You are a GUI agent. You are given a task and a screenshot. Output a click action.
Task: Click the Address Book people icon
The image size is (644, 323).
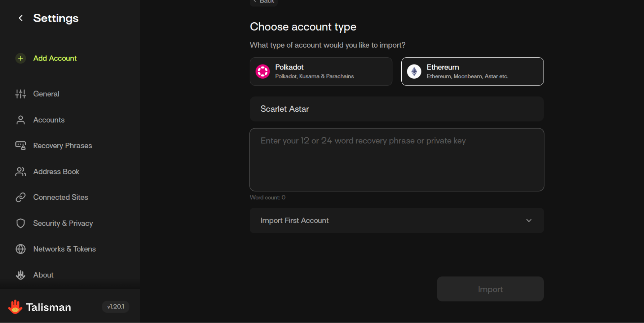(x=21, y=172)
